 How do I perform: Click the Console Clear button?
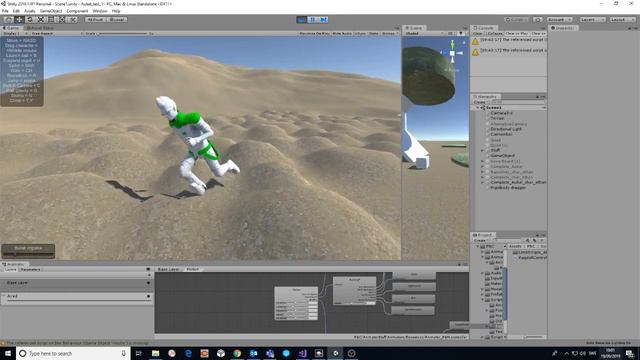click(478, 33)
